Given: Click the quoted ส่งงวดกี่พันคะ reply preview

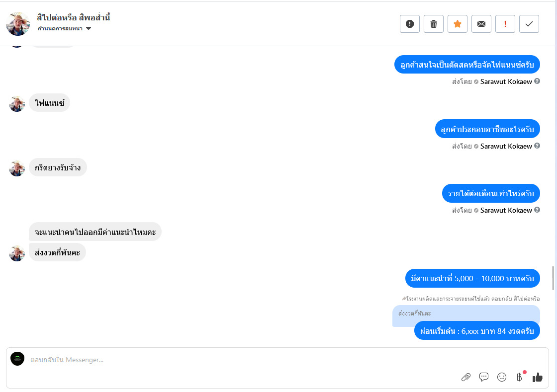Looking at the screenshot, I should [466, 313].
